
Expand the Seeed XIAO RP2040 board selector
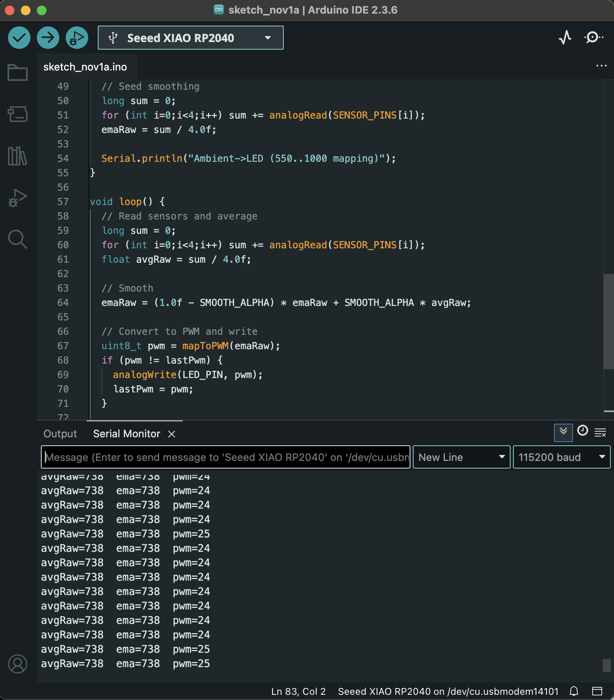click(190, 38)
